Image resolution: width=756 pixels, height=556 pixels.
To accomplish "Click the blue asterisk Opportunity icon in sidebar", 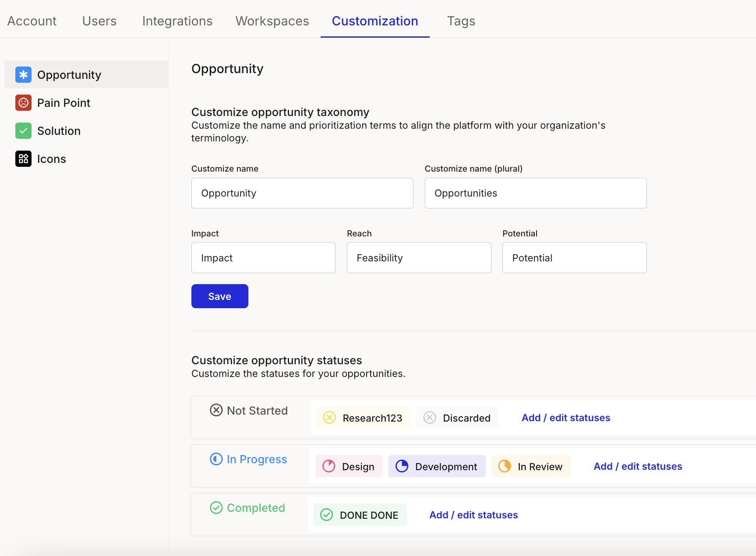I will click(23, 75).
